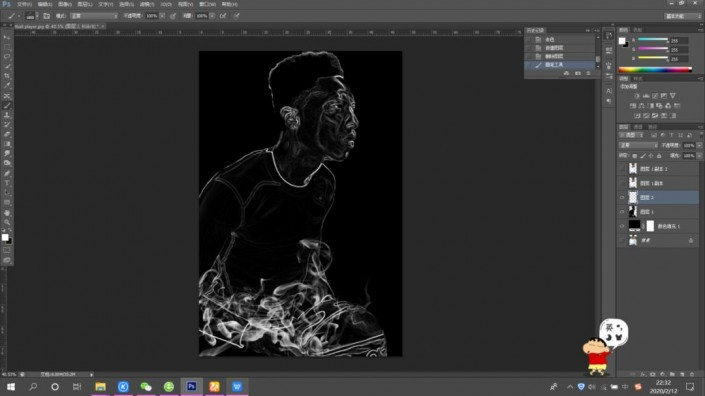
Task: Open the flow dropdown arrow in options bar
Action: pyautogui.click(x=212, y=16)
